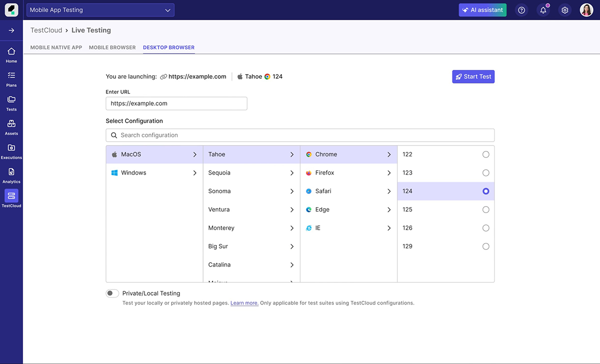Click the Chrome browser icon in list
Image resolution: width=600 pixels, height=364 pixels.
pos(309,154)
